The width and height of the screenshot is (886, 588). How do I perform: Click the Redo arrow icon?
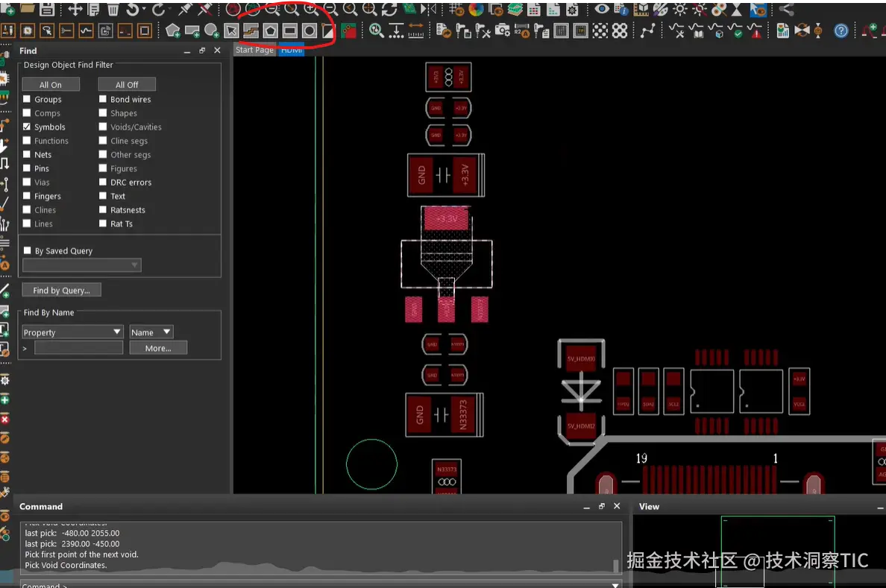[159, 8]
